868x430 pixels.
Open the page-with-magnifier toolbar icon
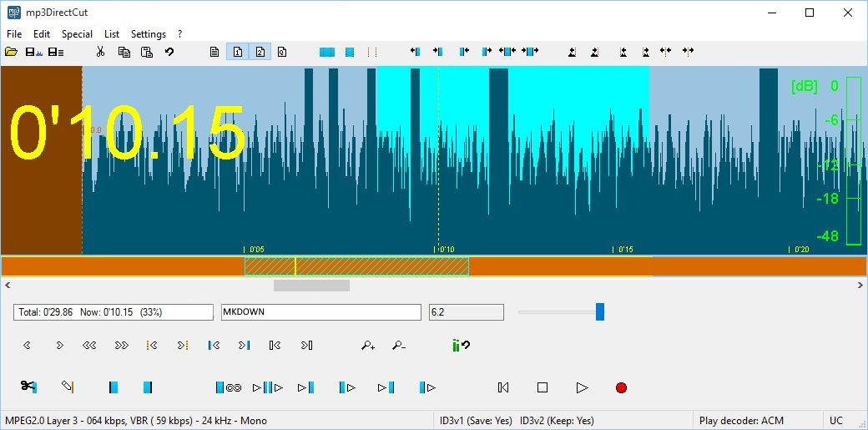[282, 52]
